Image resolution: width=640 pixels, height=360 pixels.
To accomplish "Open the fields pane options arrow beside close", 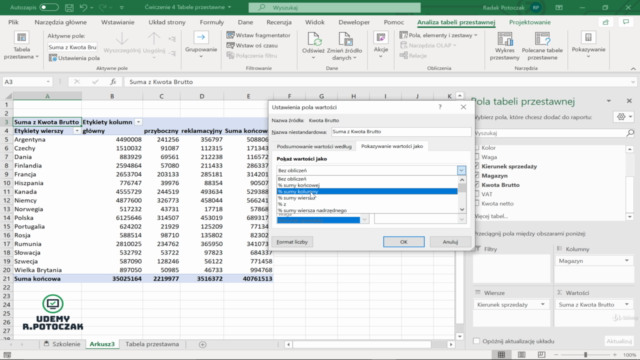I will (609, 101).
